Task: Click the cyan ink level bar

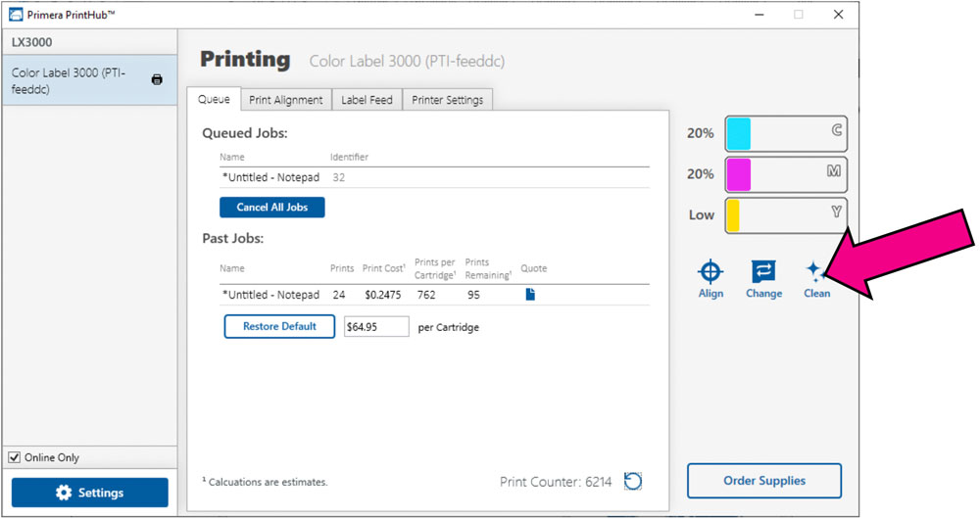Action: (786, 134)
